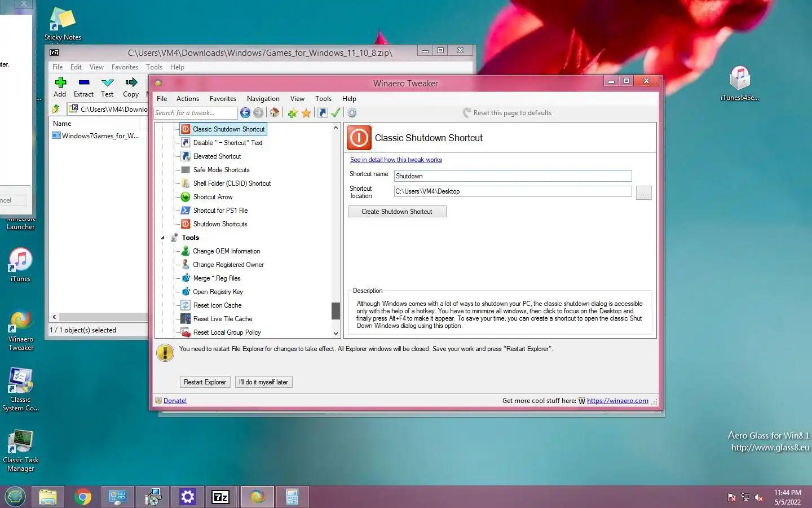Click the tree scrollbar up arrow

click(x=336, y=128)
